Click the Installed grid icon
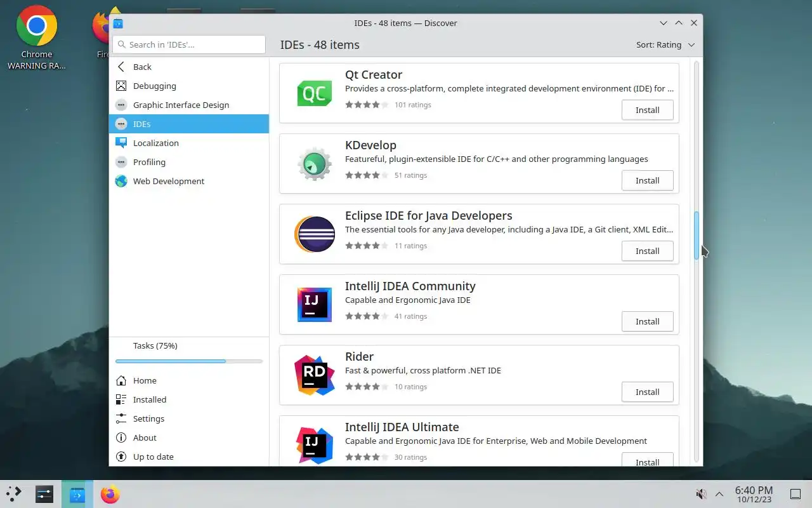812x508 pixels. 121,399
